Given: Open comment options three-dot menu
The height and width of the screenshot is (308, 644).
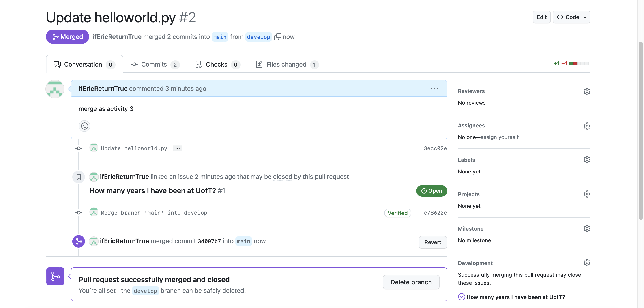Looking at the screenshot, I should 434,88.
